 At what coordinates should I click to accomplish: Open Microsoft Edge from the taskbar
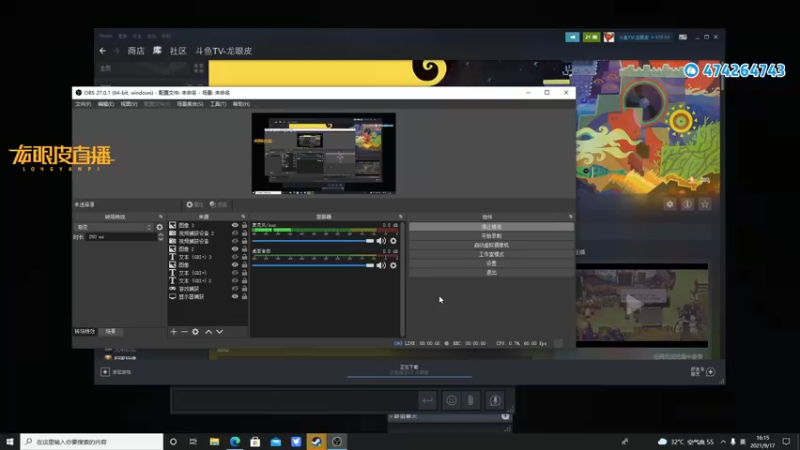pos(235,441)
